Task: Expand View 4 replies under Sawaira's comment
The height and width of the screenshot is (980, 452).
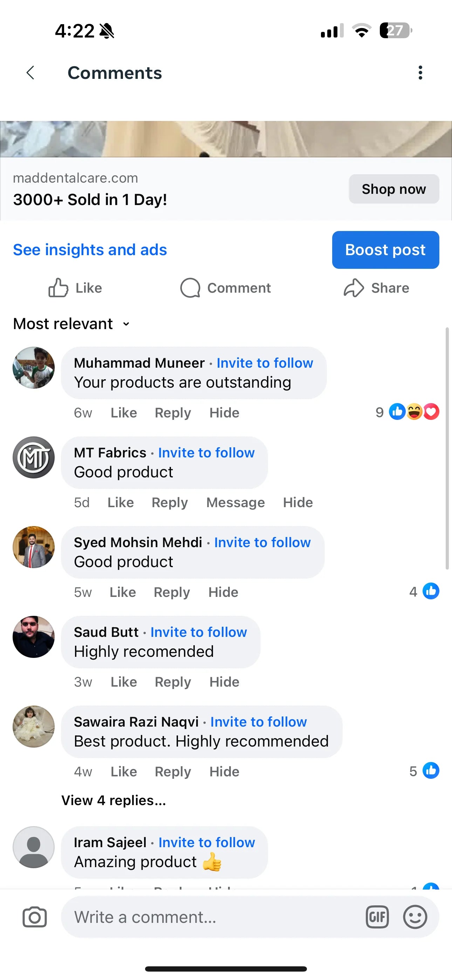Action: 114,801
